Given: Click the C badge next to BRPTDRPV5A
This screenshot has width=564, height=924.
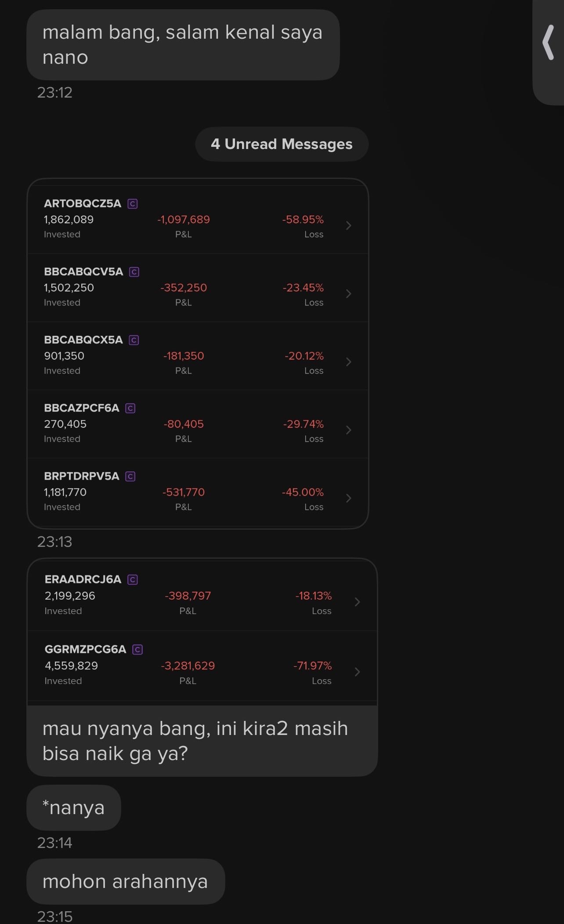Looking at the screenshot, I should 130,476.
